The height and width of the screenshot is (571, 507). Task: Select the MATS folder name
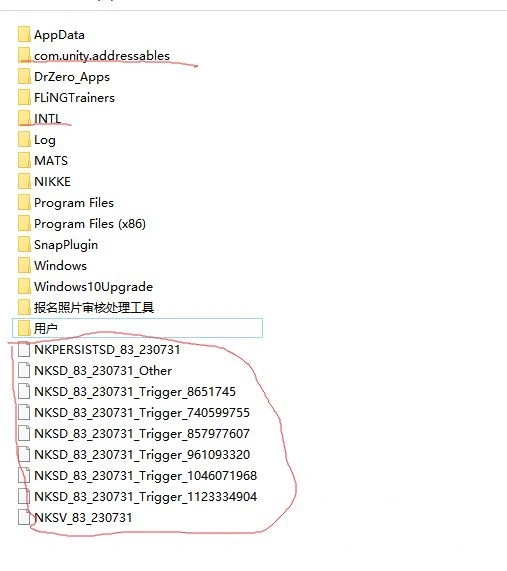point(51,161)
